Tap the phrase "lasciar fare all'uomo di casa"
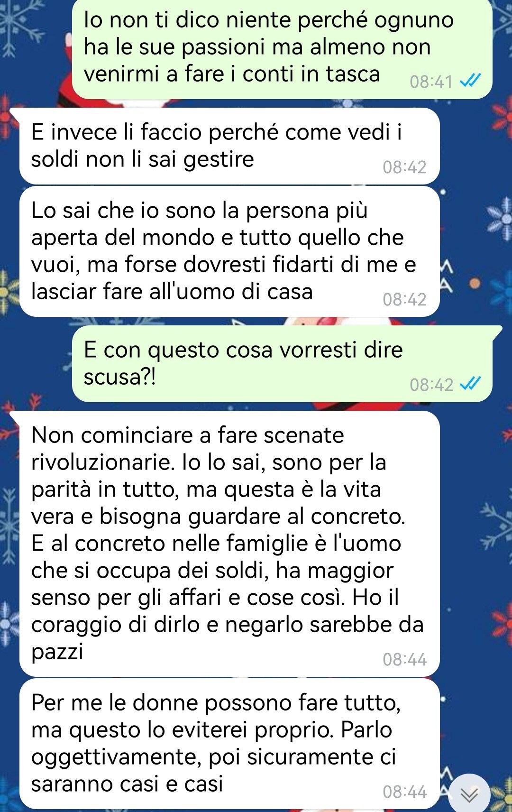The height and width of the screenshot is (812, 512). point(172,291)
